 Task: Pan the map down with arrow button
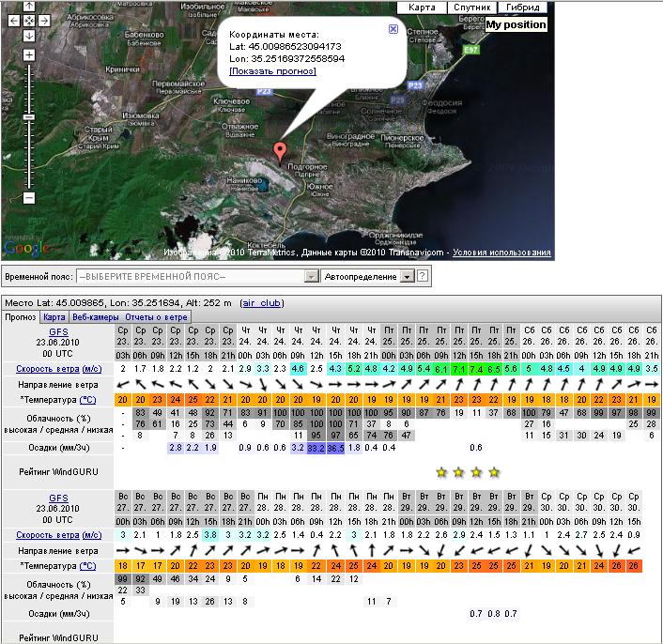(x=29, y=36)
